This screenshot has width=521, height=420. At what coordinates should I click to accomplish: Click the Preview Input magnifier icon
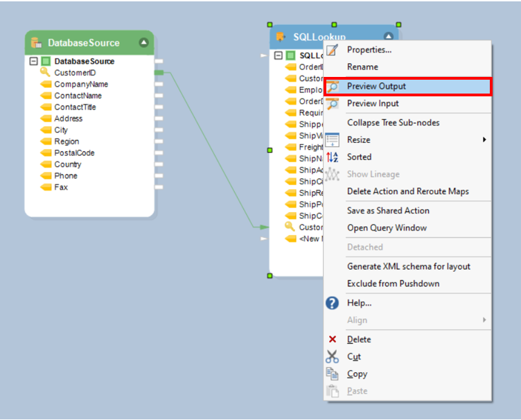point(333,104)
